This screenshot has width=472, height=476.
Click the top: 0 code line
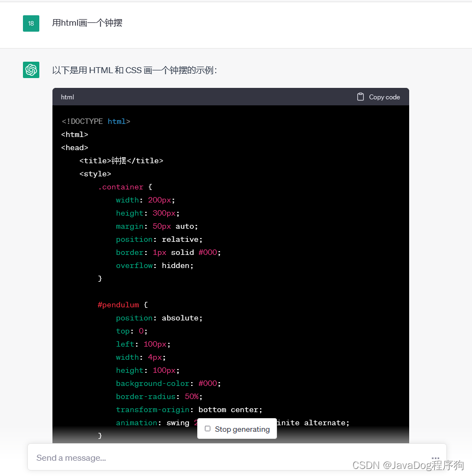(x=132, y=331)
